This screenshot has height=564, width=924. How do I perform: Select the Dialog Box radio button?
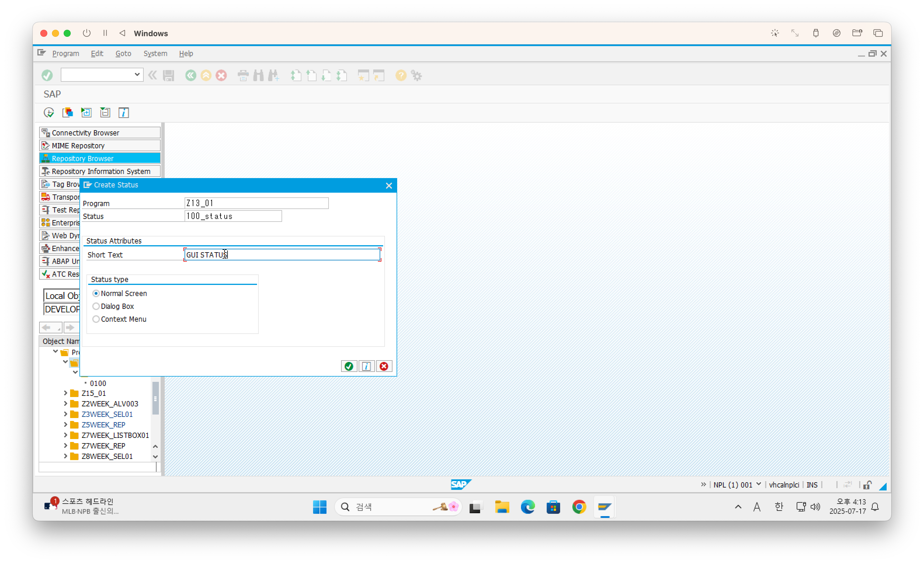click(x=96, y=306)
